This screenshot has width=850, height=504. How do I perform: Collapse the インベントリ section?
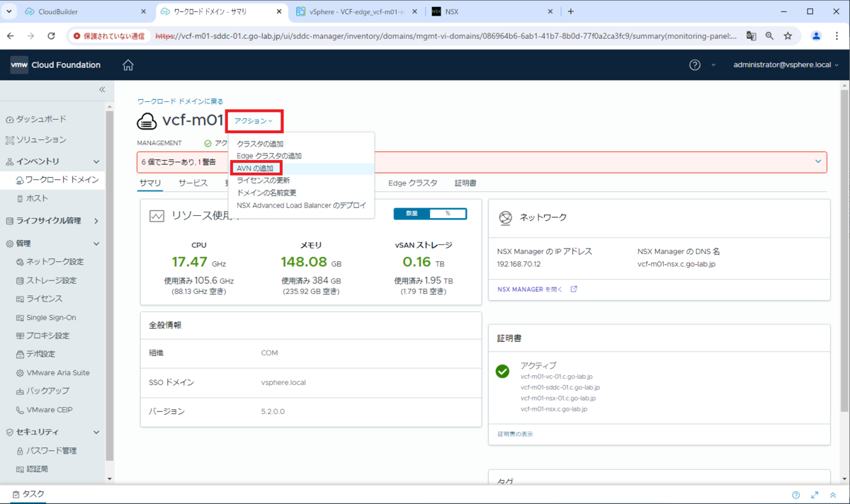coord(96,162)
